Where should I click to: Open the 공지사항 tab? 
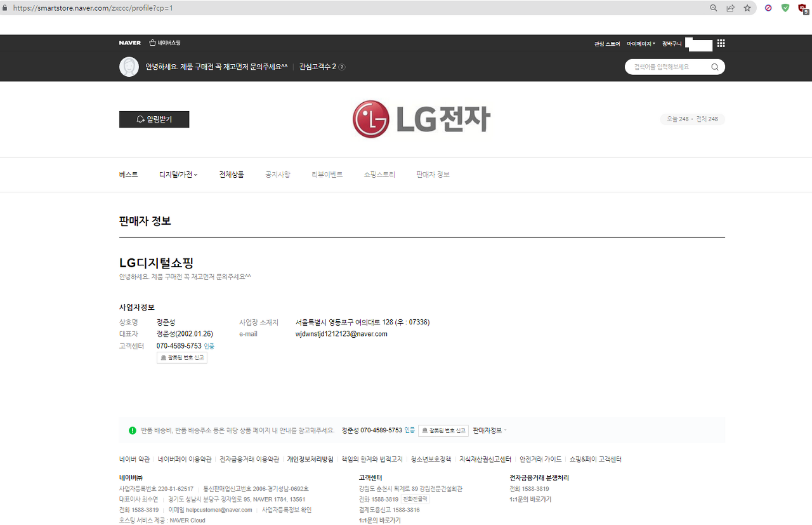click(x=278, y=175)
